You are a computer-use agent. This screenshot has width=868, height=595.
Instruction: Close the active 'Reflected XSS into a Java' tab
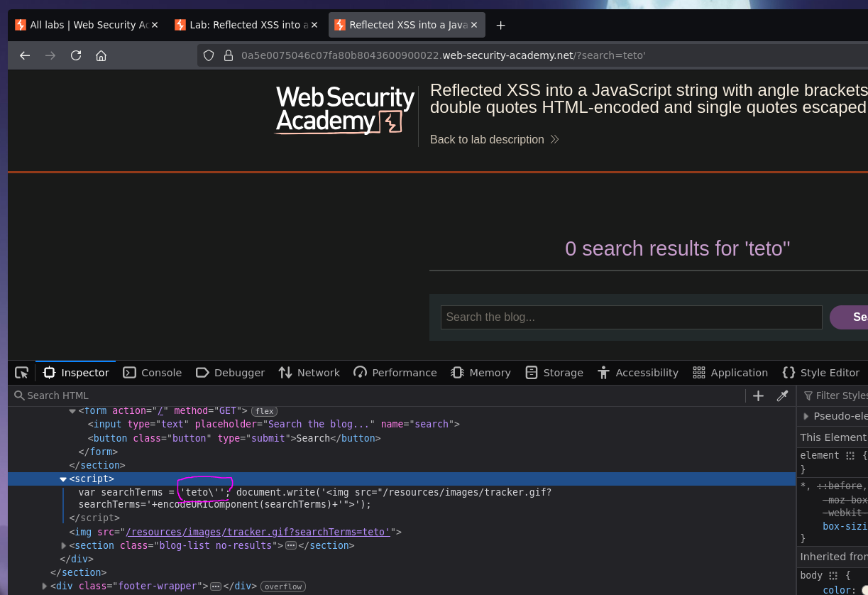tap(474, 25)
